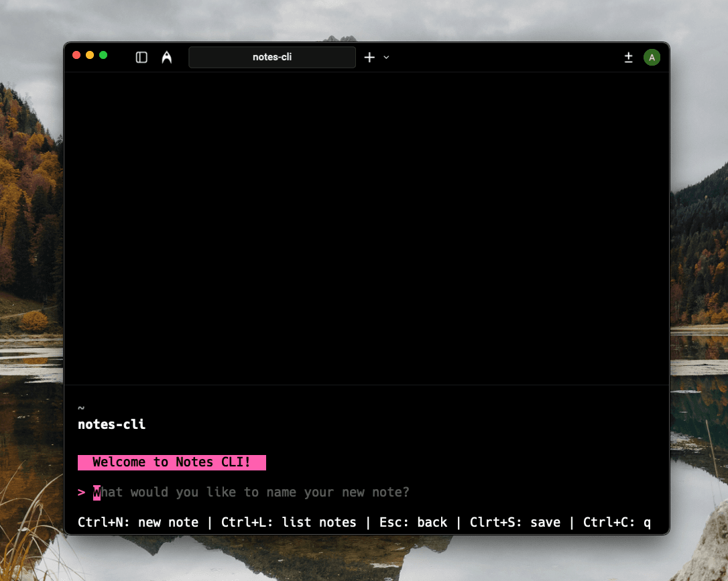Open the notes-cli tab title dropdown

click(x=271, y=57)
